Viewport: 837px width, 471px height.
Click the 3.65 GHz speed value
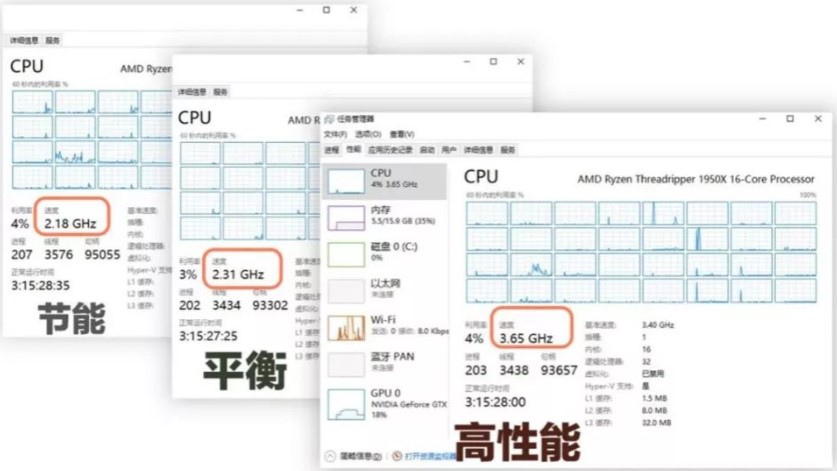click(x=526, y=339)
